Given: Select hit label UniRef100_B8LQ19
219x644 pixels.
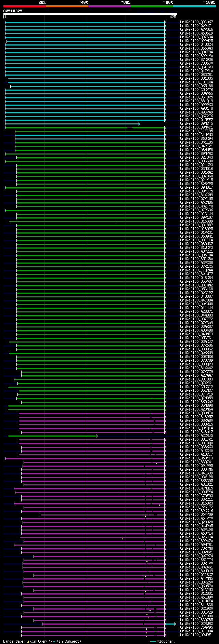Looking at the screenshot, I should click(196, 101).
